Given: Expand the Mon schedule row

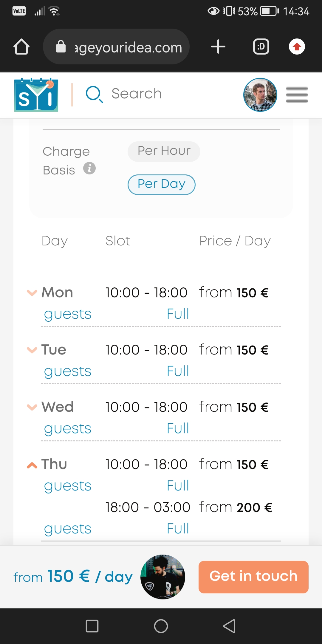Looking at the screenshot, I should pyautogui.click(x=32, y=293).
